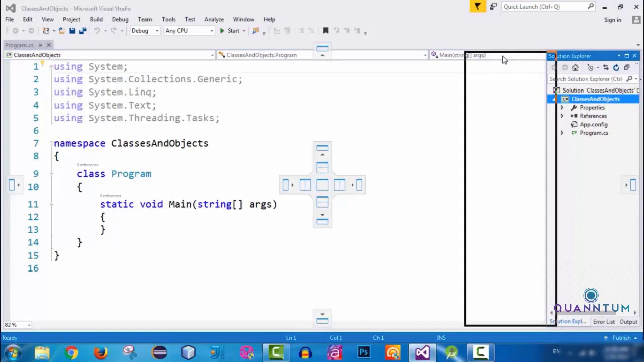Refresh Solution Explorer with the refresh icon

[x=616, y=67]
